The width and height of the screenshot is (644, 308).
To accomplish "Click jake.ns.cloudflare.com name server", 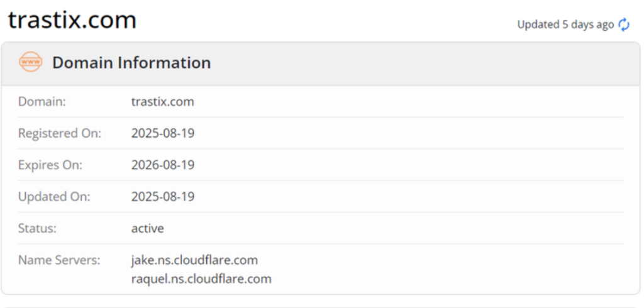I will (194, 260).
